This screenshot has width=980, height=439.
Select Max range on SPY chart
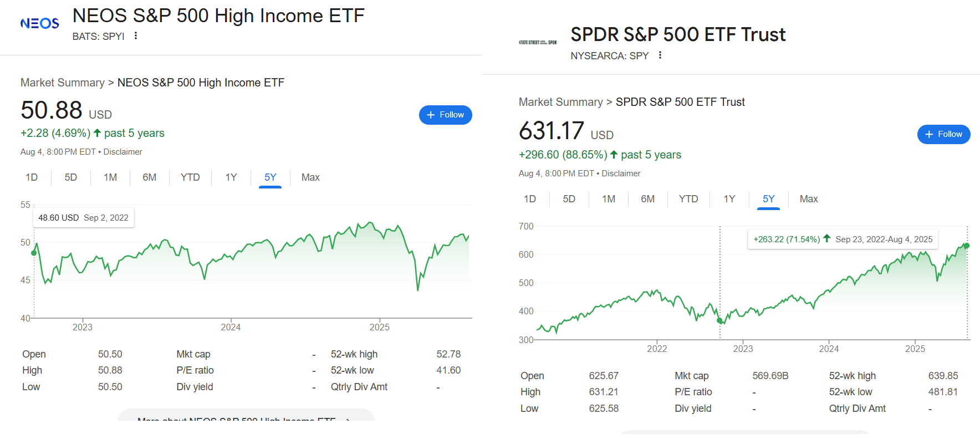(809, 199)
